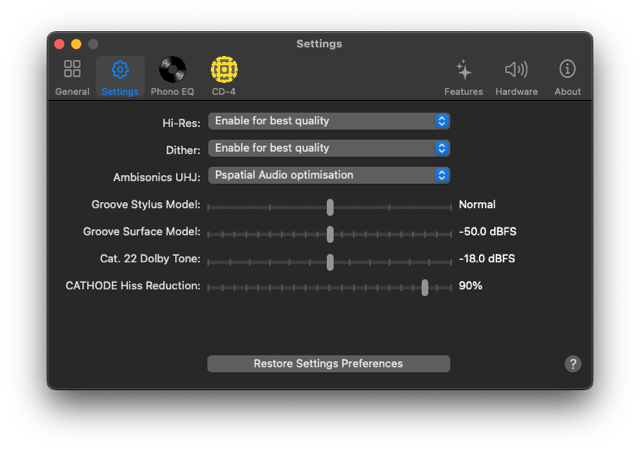Click the Cat. 22 Dolby Tone slider handle

[x=330, y=261]
